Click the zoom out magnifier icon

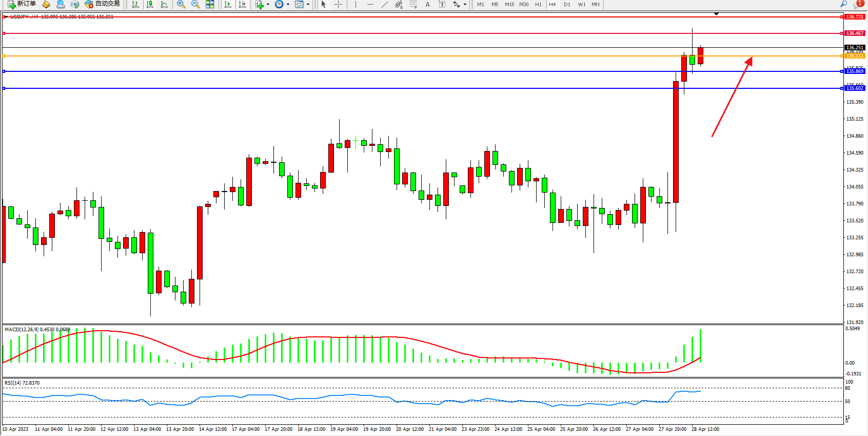[195, 4]
